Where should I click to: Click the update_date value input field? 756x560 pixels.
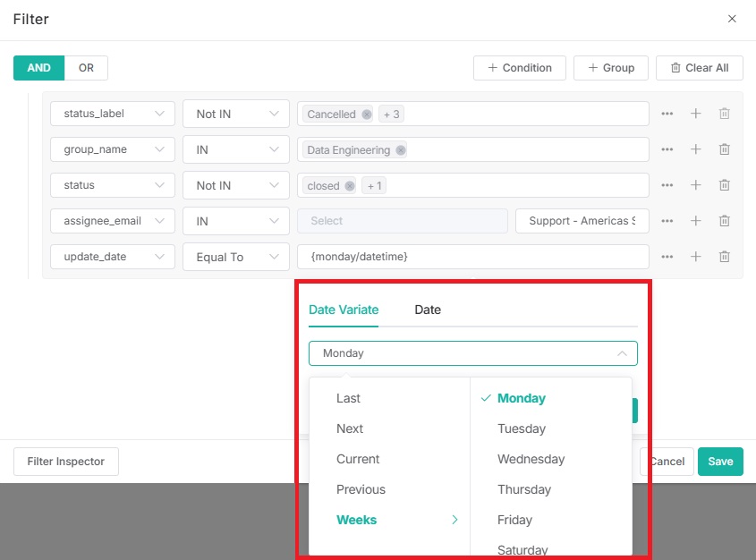click(x=472, y=257)
